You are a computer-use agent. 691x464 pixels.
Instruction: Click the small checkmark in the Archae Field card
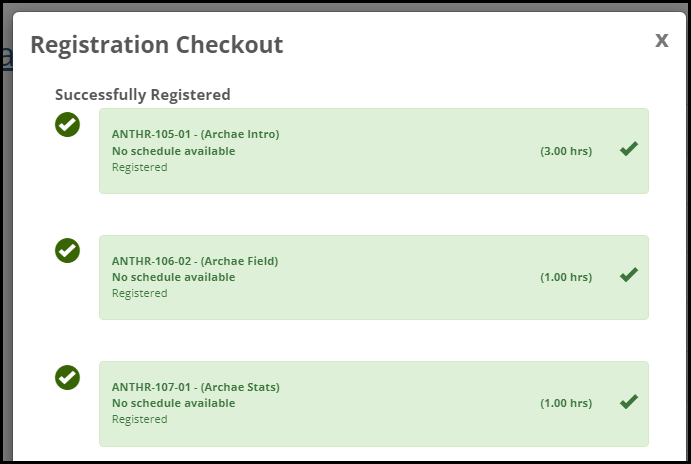pyautogui.click(x=629, y=275)
